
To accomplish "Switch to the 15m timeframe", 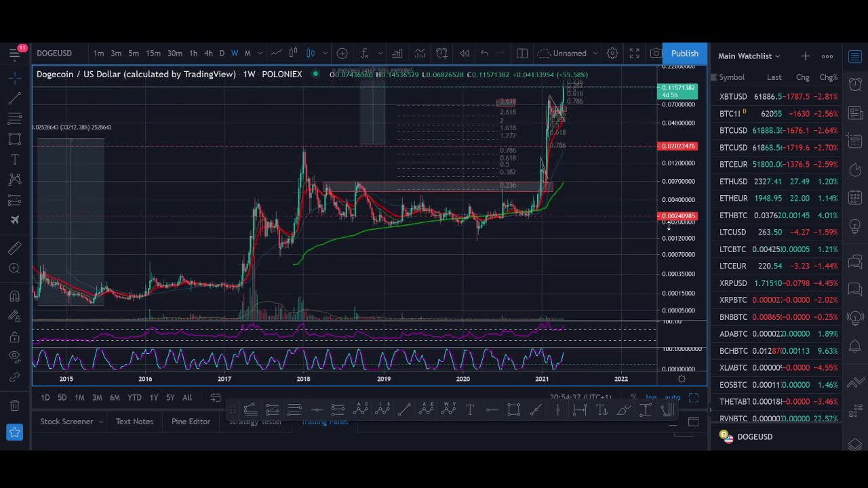I will coord(153,54).
